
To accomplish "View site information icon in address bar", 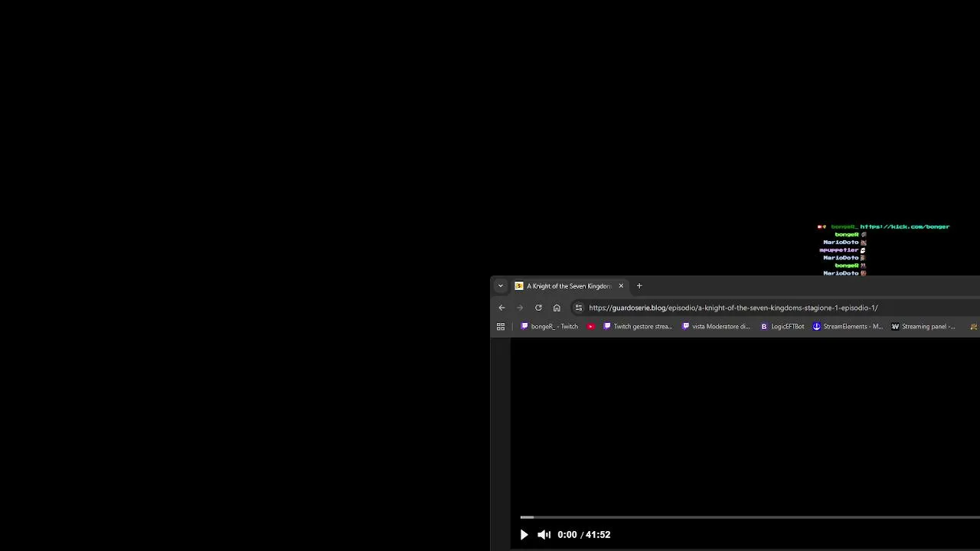I will click(579, 308).
